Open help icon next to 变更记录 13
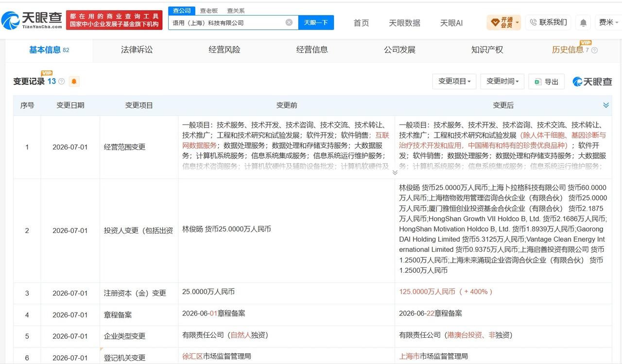This screenshot has width=622, height=364. (x=62, y=82)
